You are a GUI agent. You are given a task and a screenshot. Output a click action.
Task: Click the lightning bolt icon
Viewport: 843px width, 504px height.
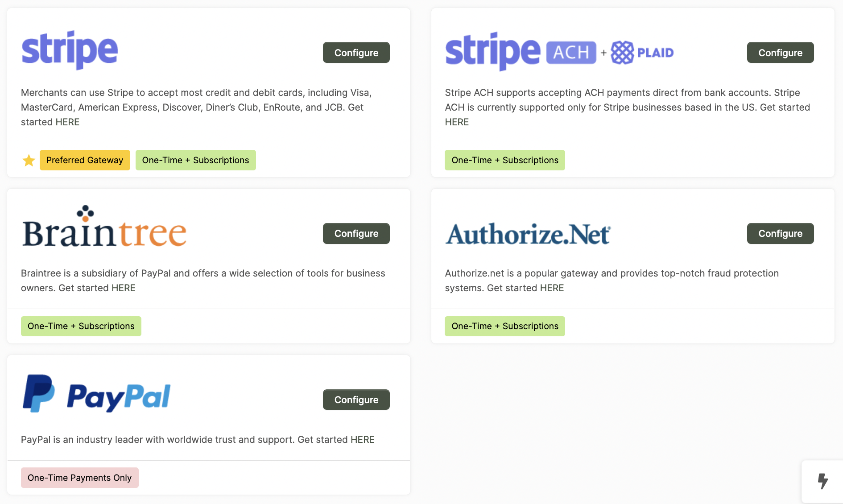tap(822, 481)
